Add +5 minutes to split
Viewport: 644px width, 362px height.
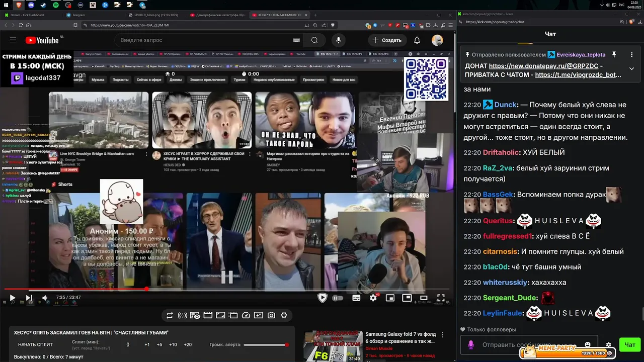(159, 345)
